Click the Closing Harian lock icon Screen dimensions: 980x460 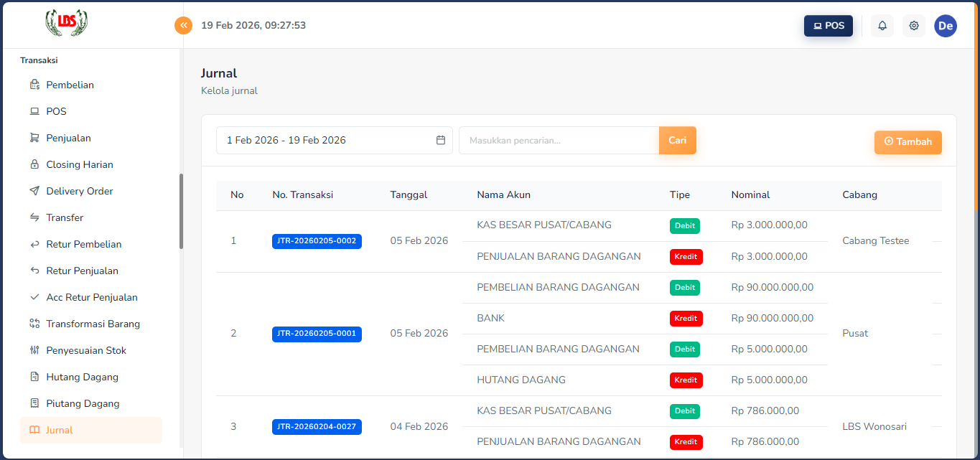click(x=34, y=164)
